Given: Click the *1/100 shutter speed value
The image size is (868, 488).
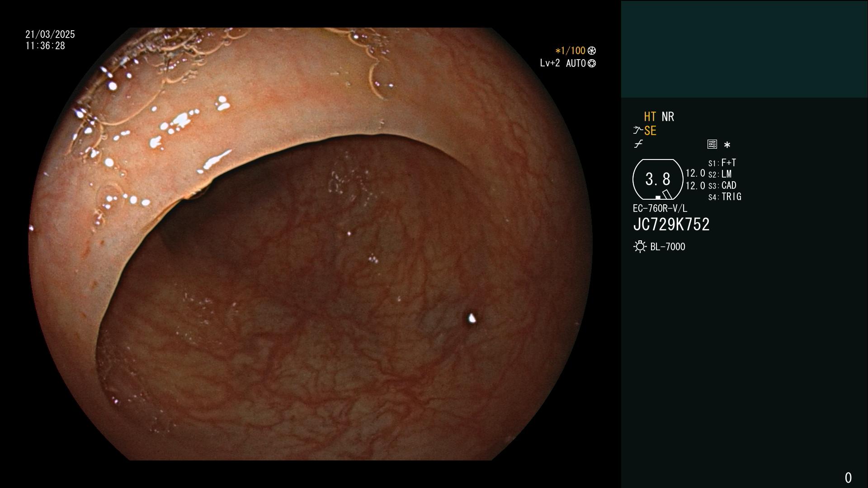Looking at the screenshot, I should click(x=570, y=51).
